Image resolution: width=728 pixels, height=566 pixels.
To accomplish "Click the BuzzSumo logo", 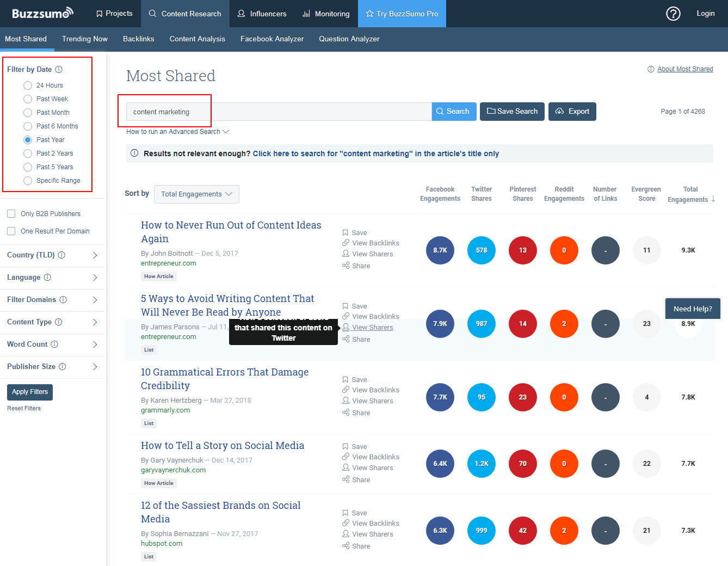I will coord(42,13).
